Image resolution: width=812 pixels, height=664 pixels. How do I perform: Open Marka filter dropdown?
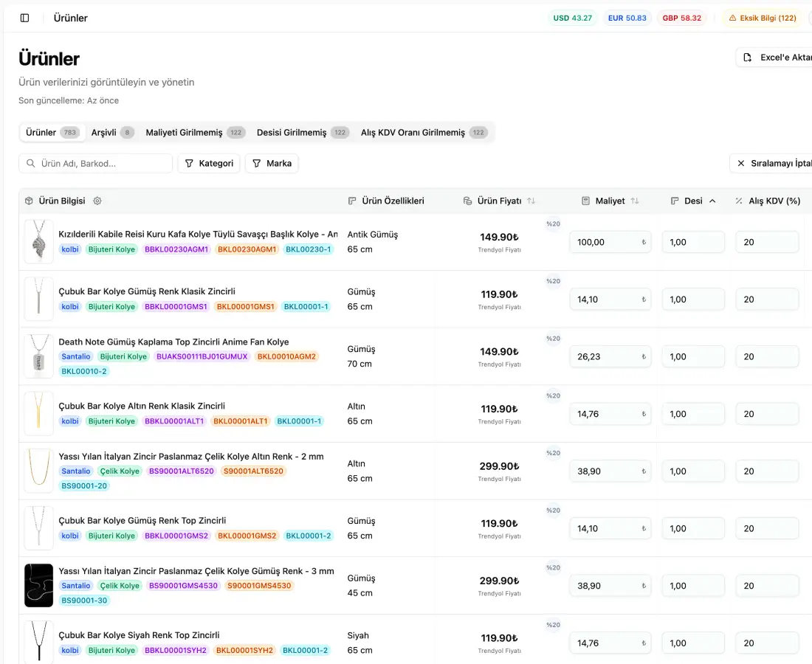pyautogui.click(x=272, y=164)
